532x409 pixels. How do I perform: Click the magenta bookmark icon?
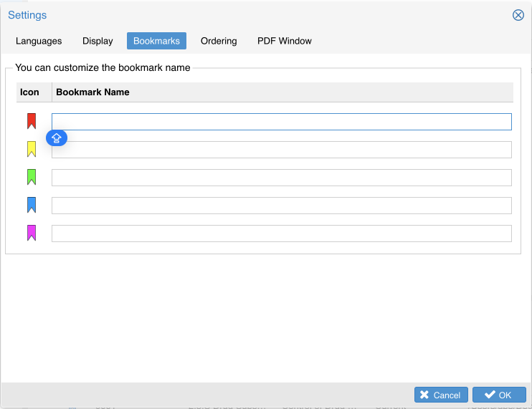32,233
